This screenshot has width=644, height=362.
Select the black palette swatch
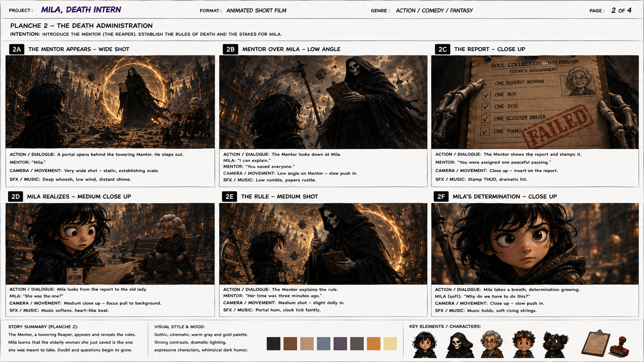click(273, 344)
